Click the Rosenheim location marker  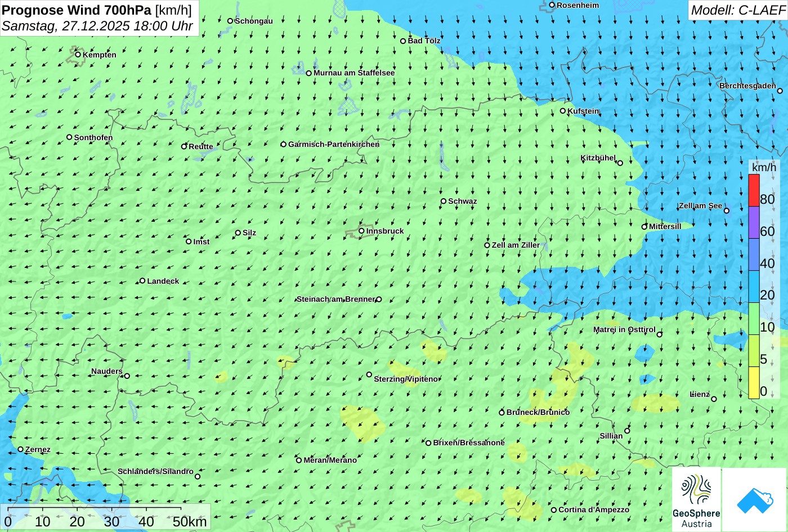click(x=552, y=5)
